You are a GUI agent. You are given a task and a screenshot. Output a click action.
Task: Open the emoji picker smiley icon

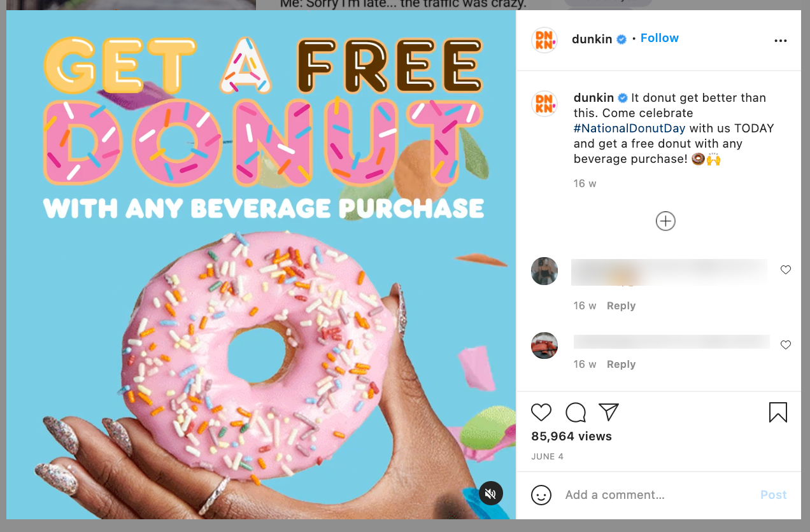(x=541, y=495)
